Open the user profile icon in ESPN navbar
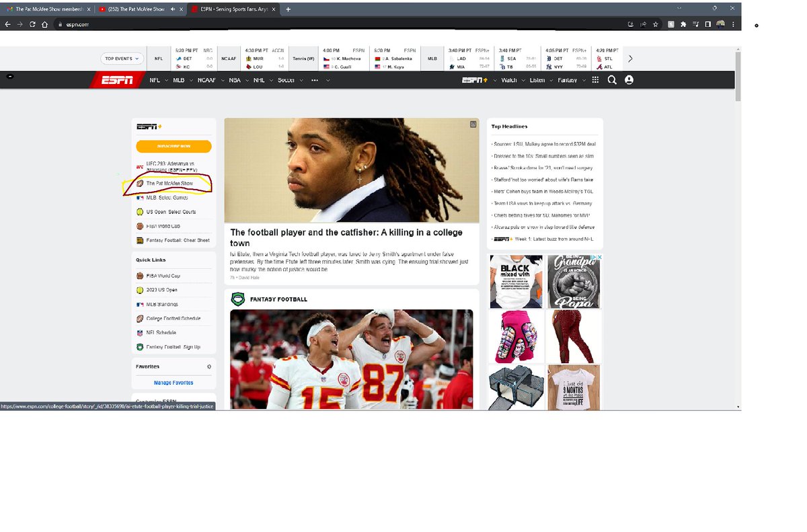The width and height of the screenshot is (807, 532). (x=629, y=80)
